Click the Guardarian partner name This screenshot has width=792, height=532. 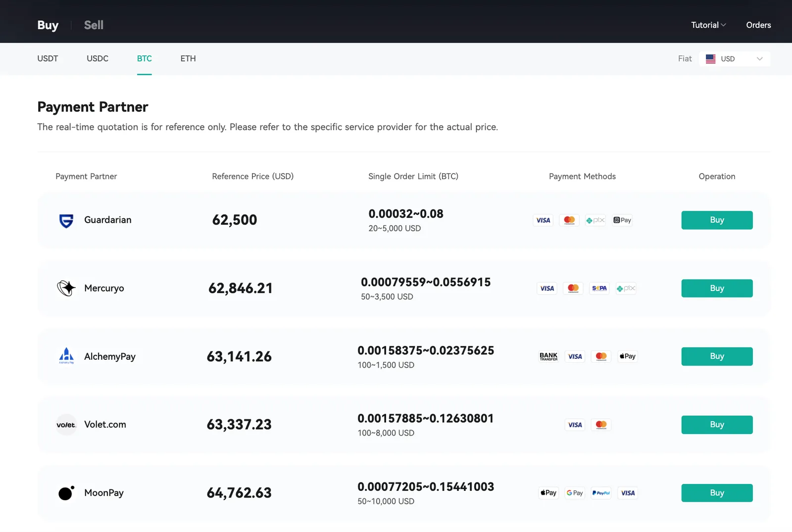coord(108,220)
